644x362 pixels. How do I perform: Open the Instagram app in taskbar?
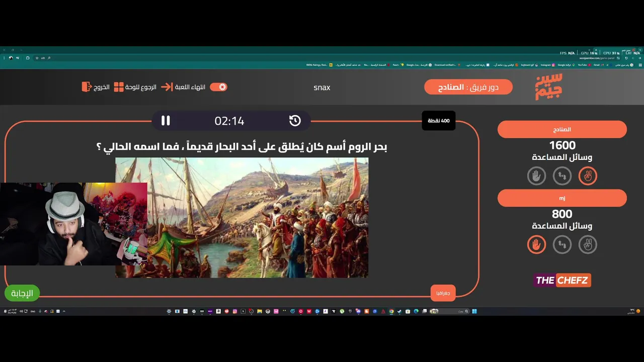tap(234, 311)
